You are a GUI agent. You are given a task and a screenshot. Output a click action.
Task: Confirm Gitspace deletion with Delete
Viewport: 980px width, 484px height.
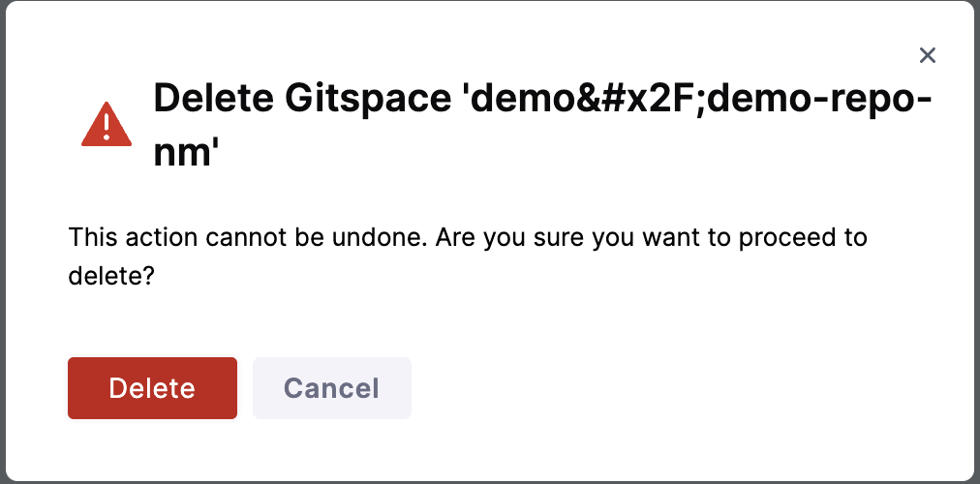click(152, 388)
